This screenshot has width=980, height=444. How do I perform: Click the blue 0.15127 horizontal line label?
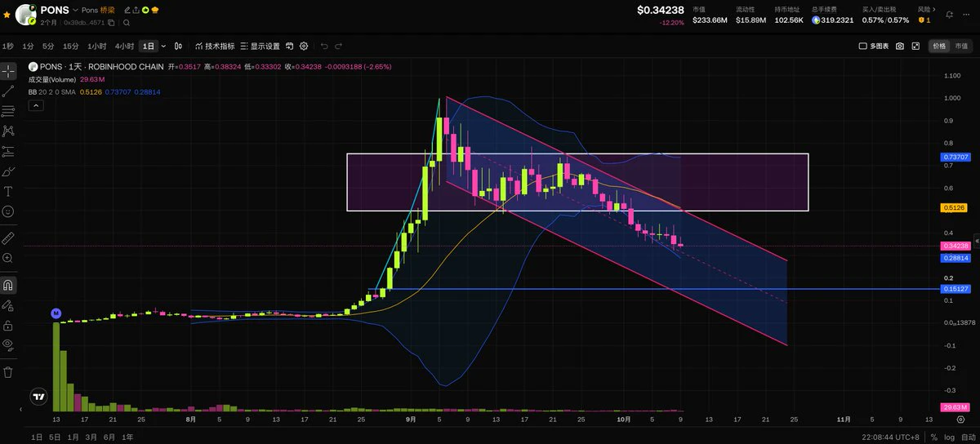click(x=955, y=289)
